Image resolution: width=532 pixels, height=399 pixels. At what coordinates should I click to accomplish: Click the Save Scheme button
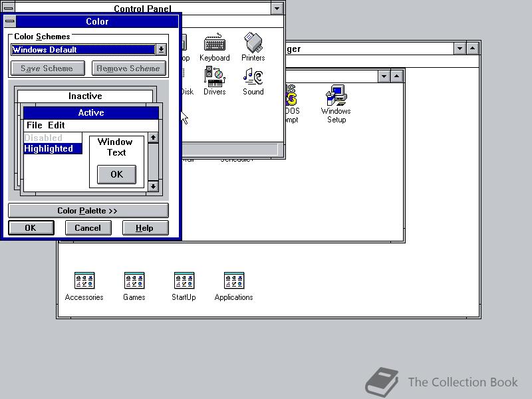pos(47,68)
